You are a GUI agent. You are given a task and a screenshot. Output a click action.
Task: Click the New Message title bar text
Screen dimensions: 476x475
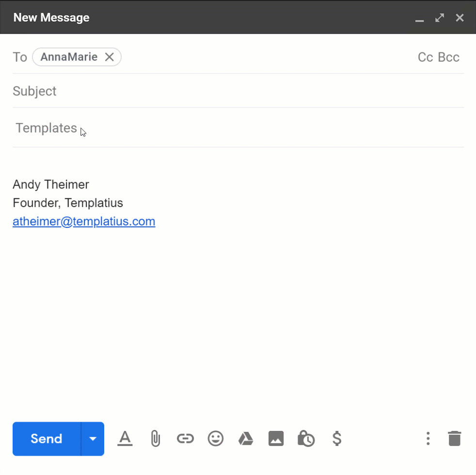(x=51, y=17)
